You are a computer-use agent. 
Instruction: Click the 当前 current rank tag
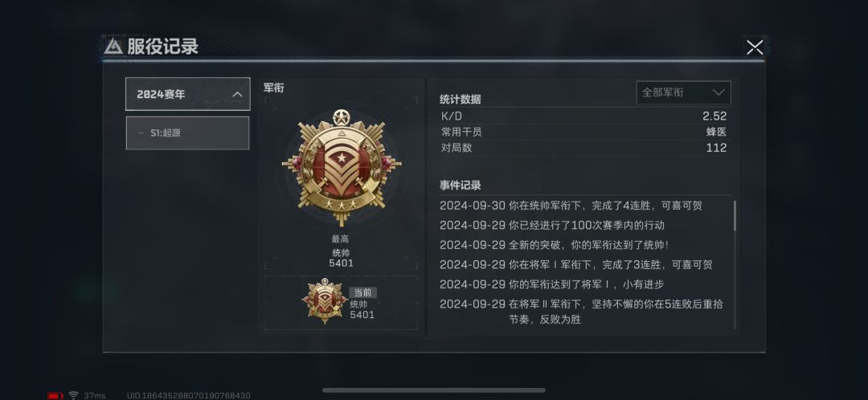pyautogui.click(x=362, y=292)
